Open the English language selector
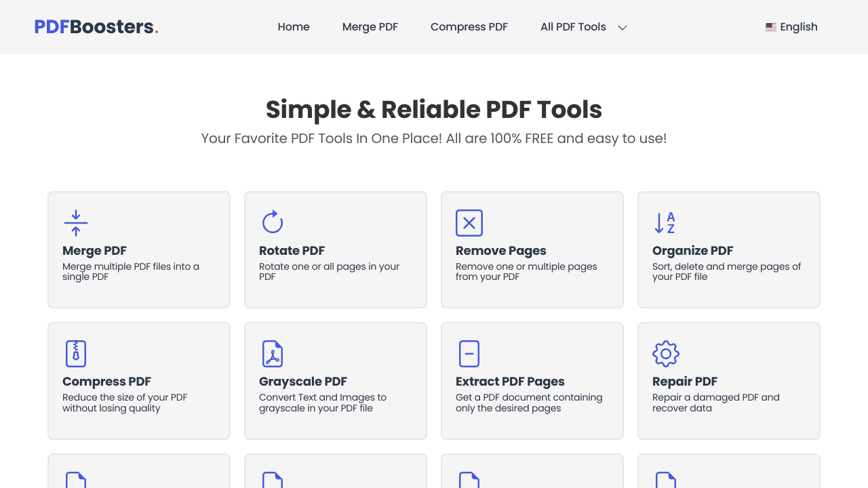868x488 pixels. 791,27
